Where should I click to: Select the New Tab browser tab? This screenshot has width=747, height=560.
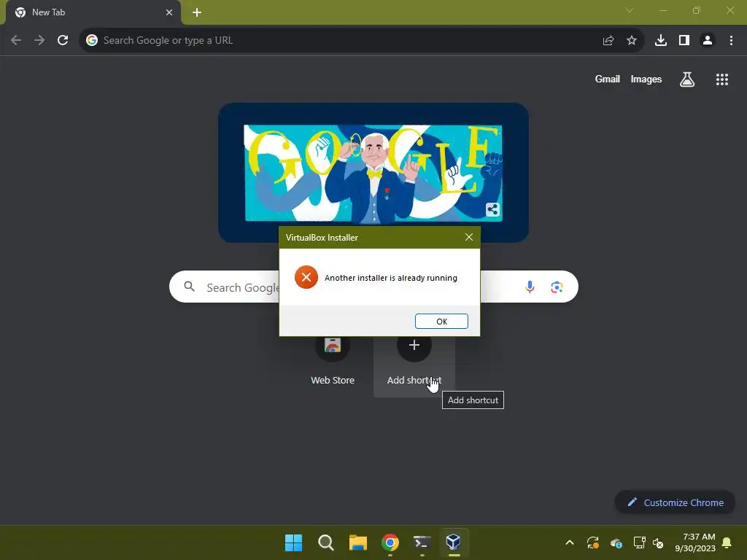(x=93, y=12)
